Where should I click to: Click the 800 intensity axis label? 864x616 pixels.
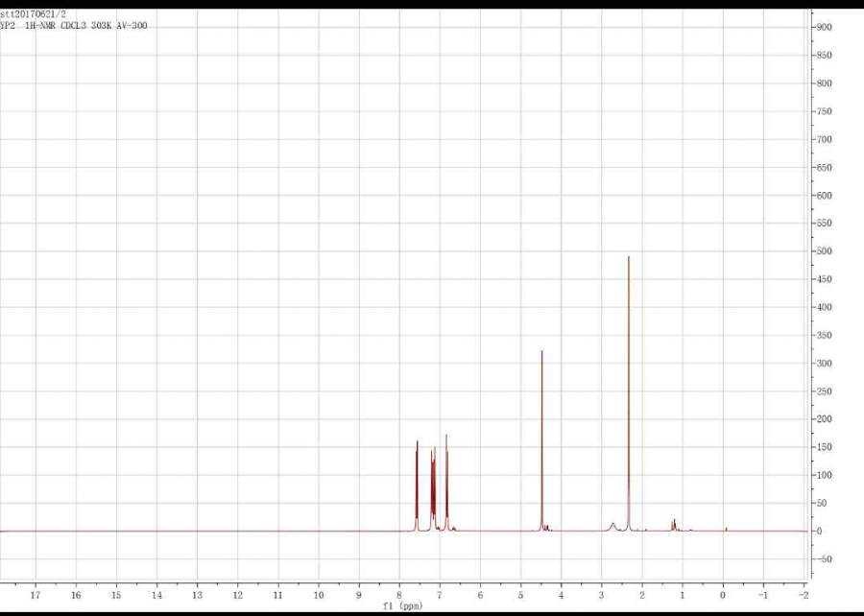[x=825, y=83]
